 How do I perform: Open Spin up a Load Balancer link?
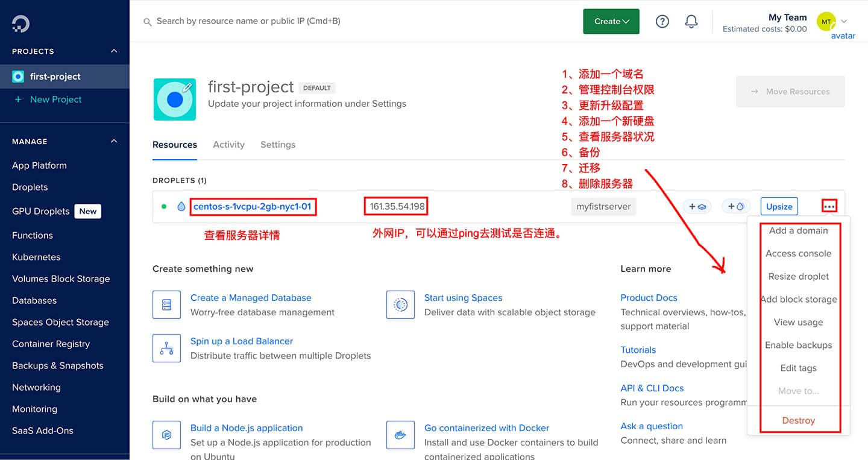(x=242, y=341)
